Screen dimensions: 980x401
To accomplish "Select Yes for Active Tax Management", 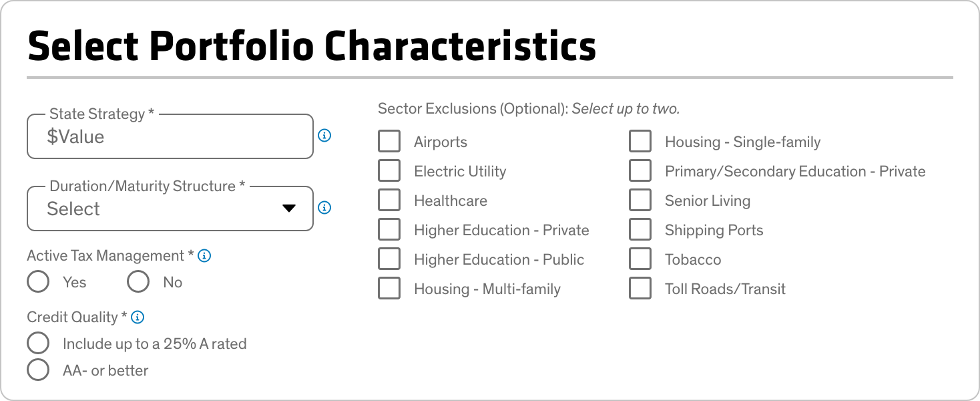I will click(x=38, y=282).
